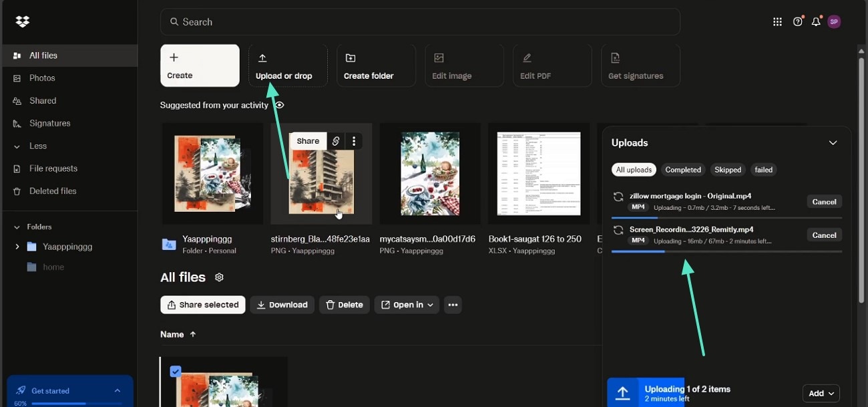Focus the Search input field
868x407 pixels.
(x=420, y=22)
